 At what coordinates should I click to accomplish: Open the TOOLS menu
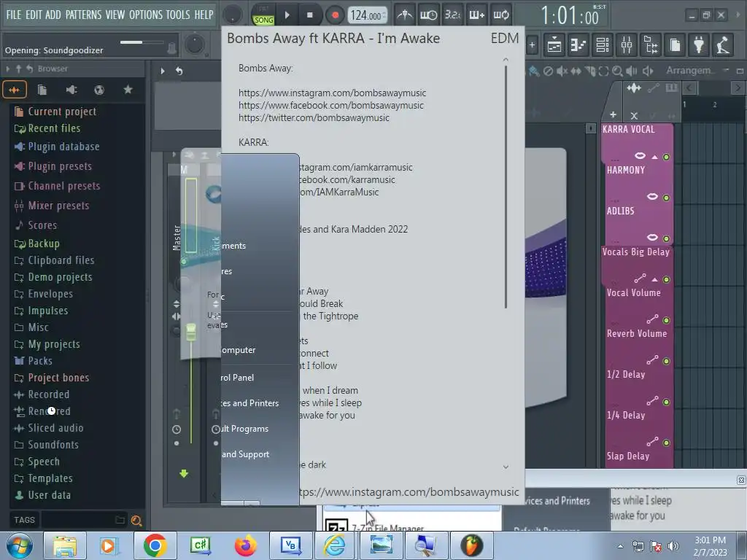tap(178, 15)
